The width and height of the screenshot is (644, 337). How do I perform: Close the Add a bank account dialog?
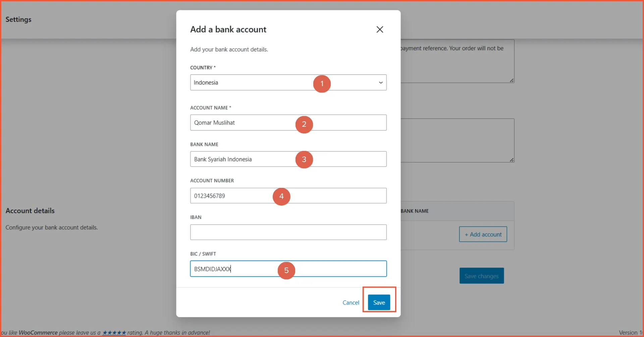pos(379,30)
